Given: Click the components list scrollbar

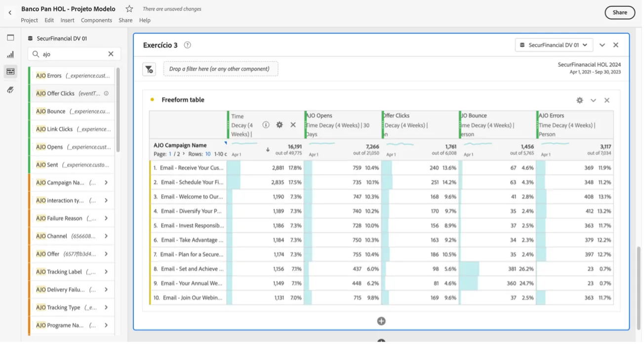Looking at the screenshot, I should tap(118, 110).
